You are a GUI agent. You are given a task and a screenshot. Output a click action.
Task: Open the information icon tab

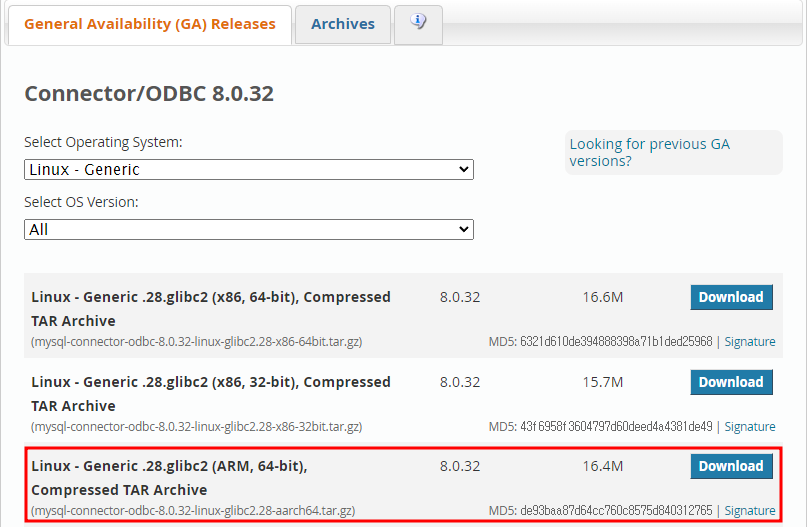[x=418, y=24]
